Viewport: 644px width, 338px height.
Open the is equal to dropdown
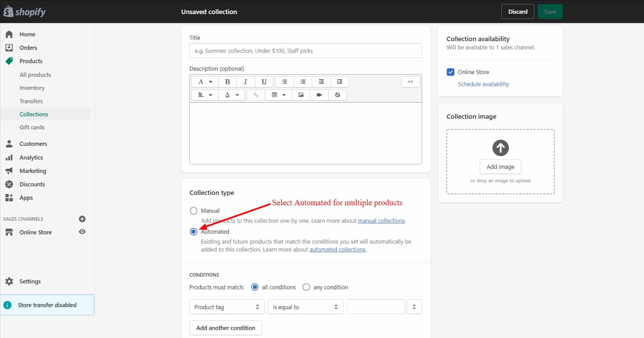305,306
